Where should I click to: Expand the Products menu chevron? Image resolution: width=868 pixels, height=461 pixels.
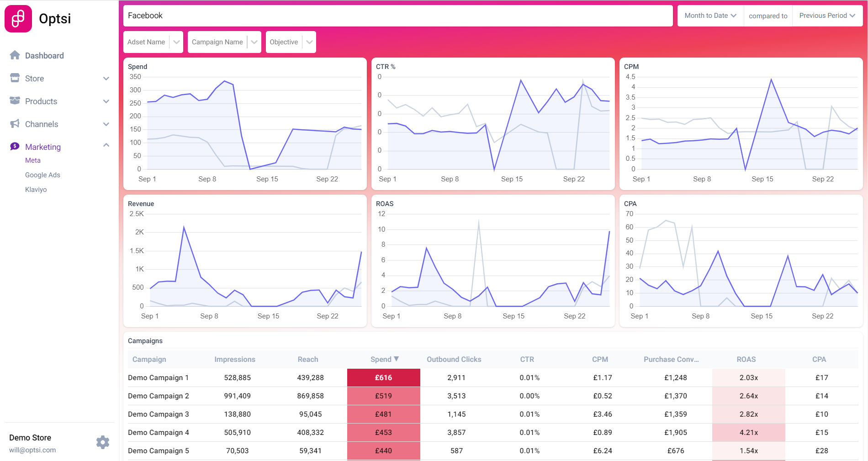pos(106,101)
